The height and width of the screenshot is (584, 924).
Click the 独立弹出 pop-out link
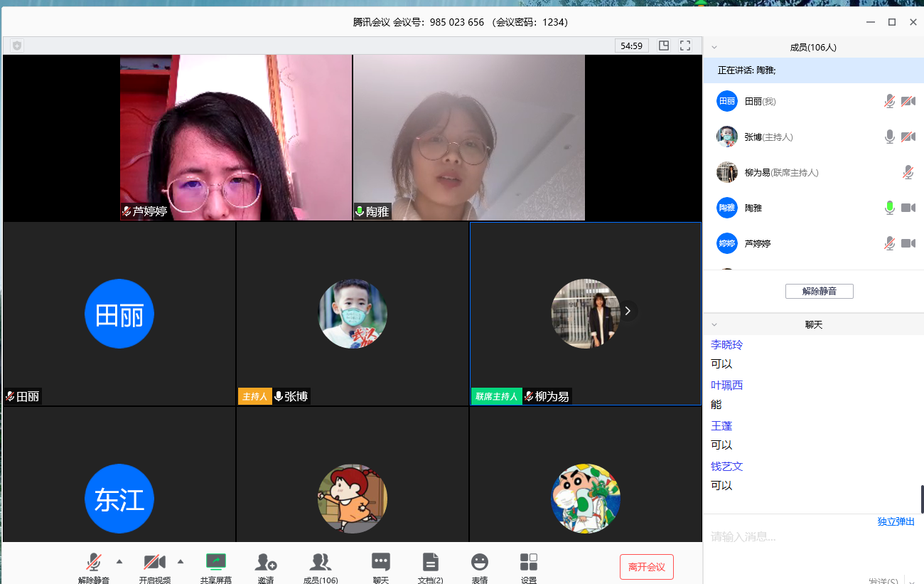pyautogui.click(x=896, y=521)
